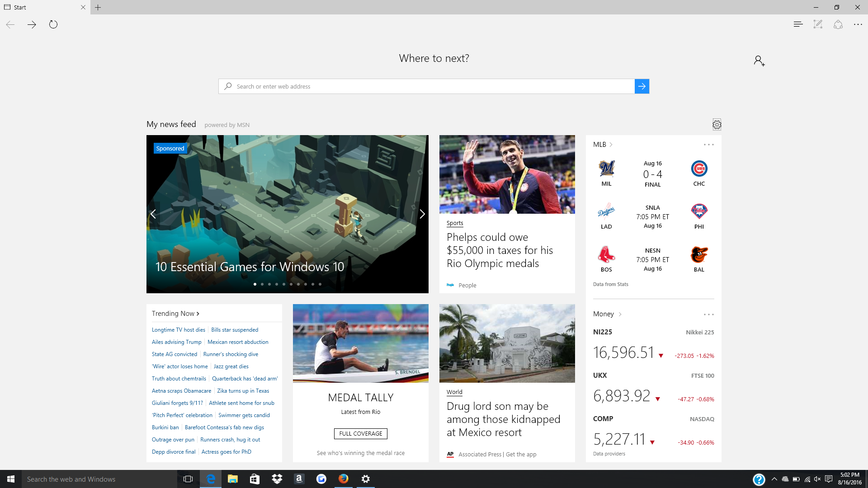The width and height of the screenshot is (868, 488).
Task: Open 'Burkini ban' trending link
Action: 165,427
